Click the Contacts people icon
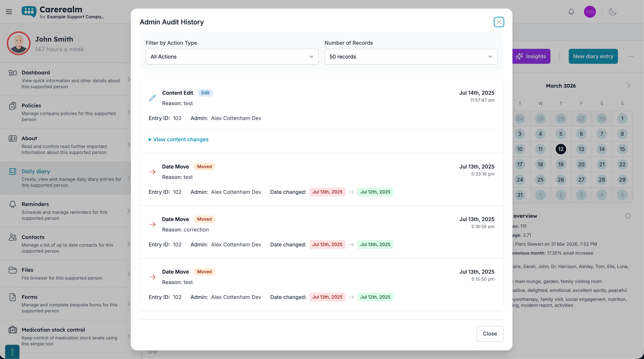 [x=12, y=237]
